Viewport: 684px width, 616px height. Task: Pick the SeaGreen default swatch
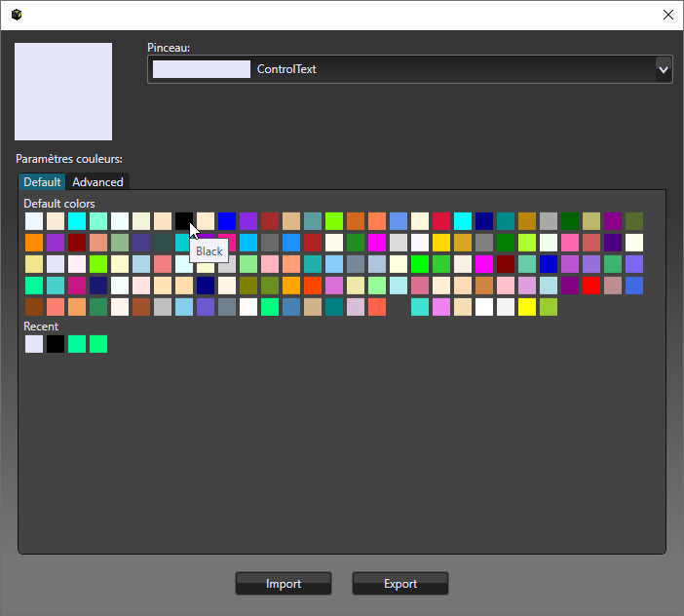tap(98, 307)
